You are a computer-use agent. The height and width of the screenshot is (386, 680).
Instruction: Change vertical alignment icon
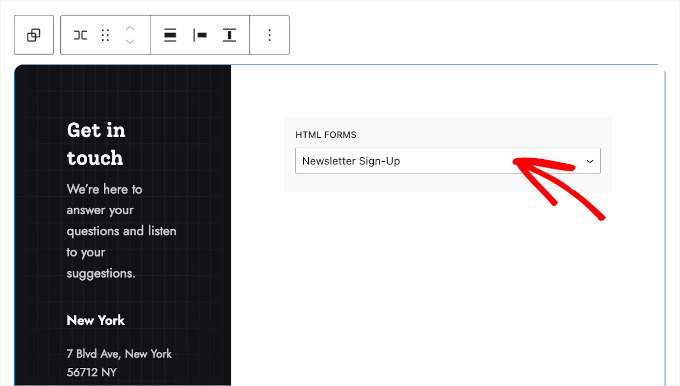[229, 35]
